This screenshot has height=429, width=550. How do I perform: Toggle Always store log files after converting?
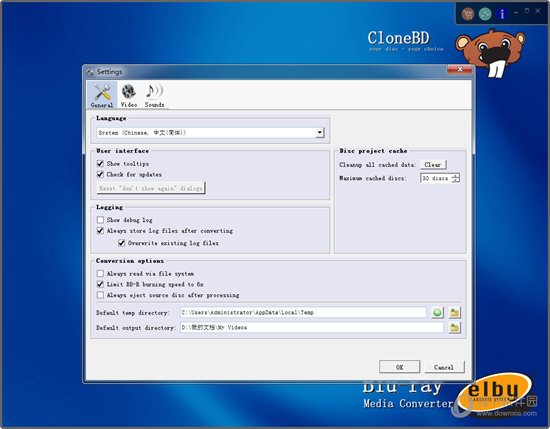coord(100,231)
